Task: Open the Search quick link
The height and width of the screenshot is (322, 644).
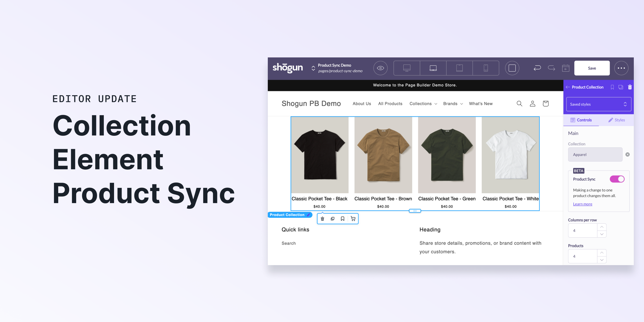Action: click(x=289, y=243)
